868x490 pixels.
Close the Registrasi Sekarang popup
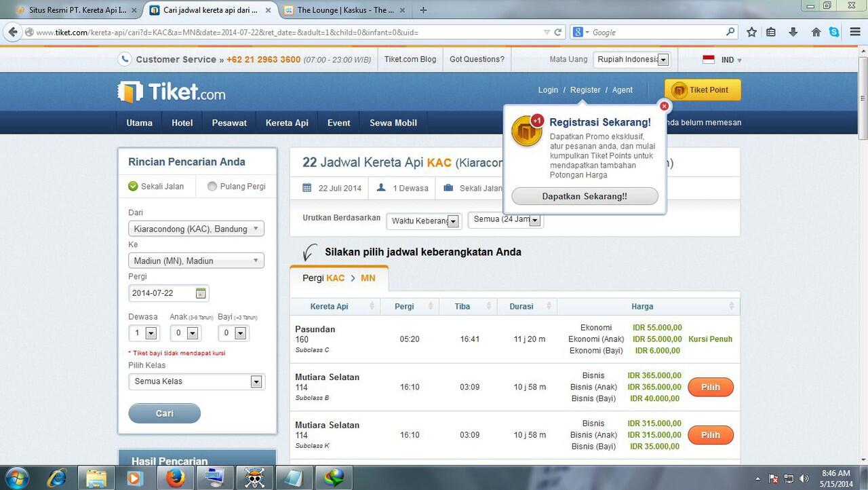665,106
